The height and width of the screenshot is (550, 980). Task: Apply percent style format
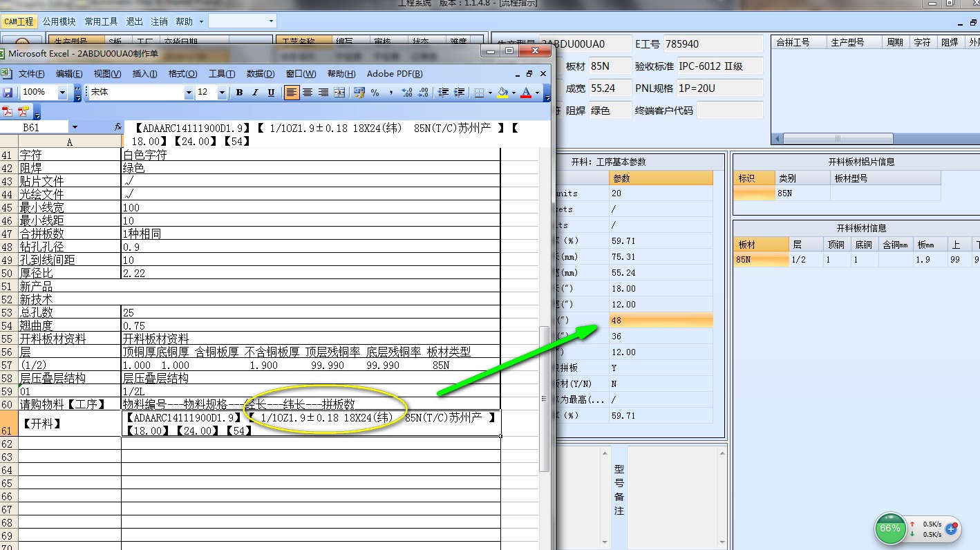point(375,93)
